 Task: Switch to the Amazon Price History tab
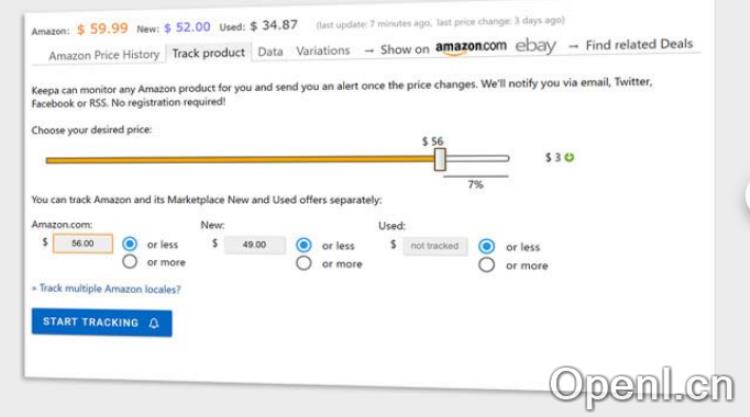(x=104, y=55)
